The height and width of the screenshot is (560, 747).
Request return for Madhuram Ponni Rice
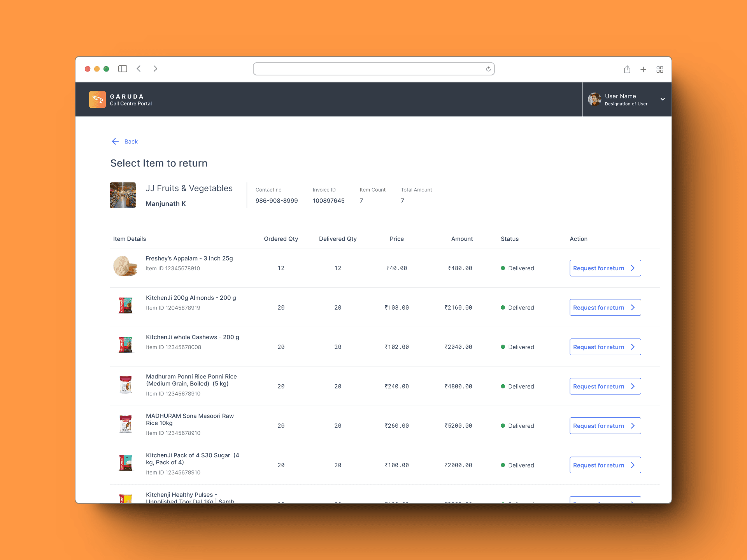(x=605, y=387)
